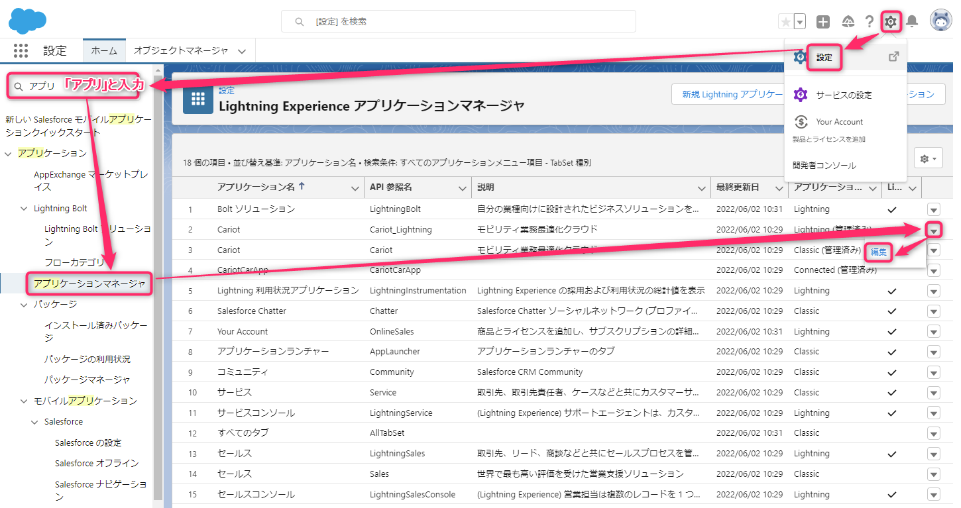The image size is (961, 508).
Task: Collapse the Lightning Bolt tree node
Action: pyautogui.click(x=24, y=209)
